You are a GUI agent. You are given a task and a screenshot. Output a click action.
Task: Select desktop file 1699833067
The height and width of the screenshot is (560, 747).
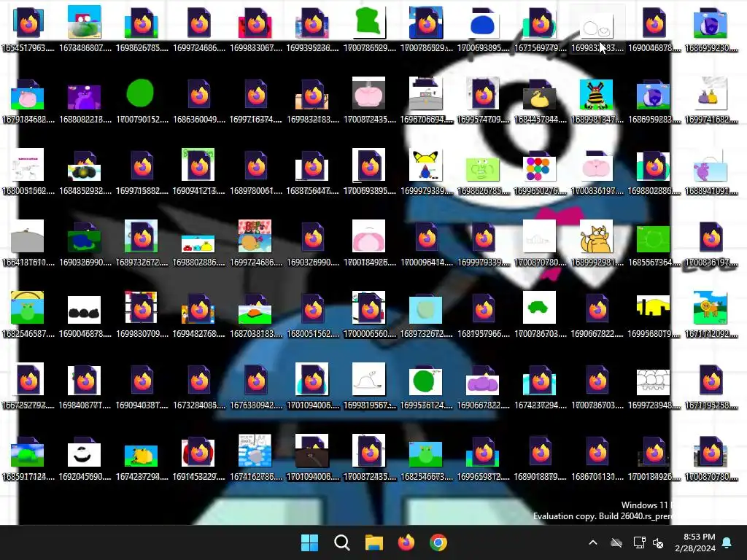click(256, 28)
